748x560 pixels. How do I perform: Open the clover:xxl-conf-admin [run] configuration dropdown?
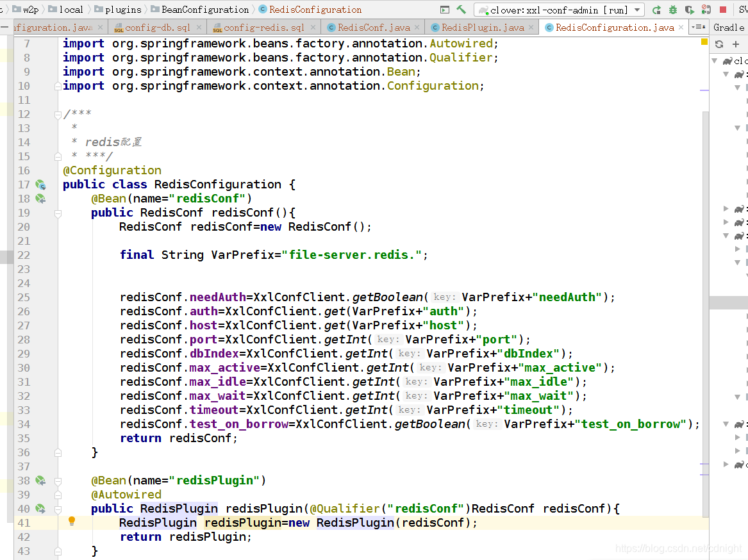click(559, 10)
